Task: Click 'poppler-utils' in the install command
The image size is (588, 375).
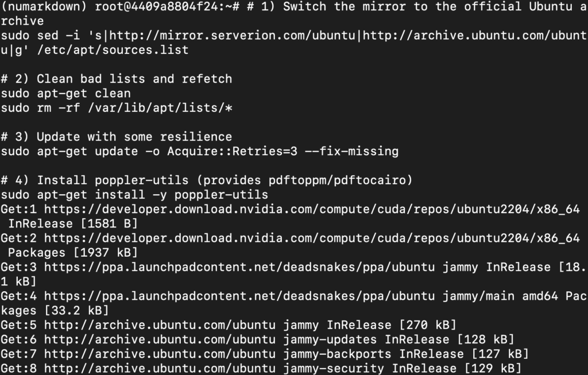Action: click(x=221, y=195)
